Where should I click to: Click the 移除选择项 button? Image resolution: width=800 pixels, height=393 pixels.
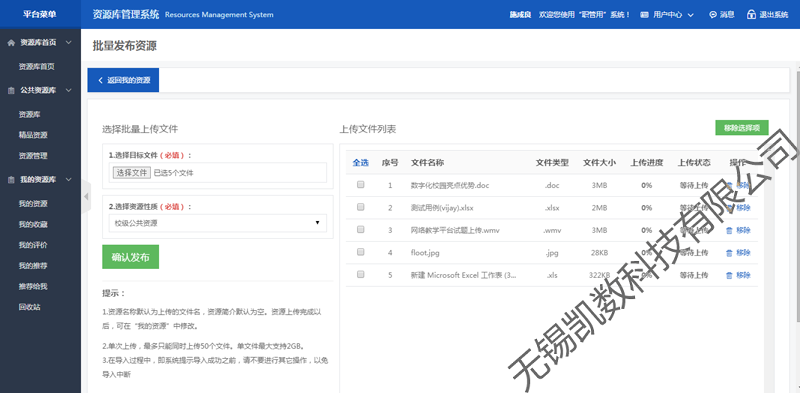coord(742,128)
